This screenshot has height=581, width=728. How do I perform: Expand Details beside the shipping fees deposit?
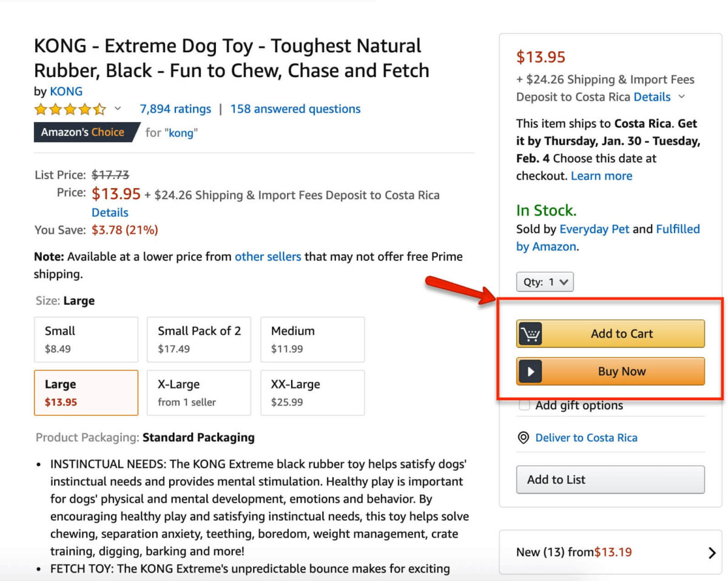click(653, 97)
